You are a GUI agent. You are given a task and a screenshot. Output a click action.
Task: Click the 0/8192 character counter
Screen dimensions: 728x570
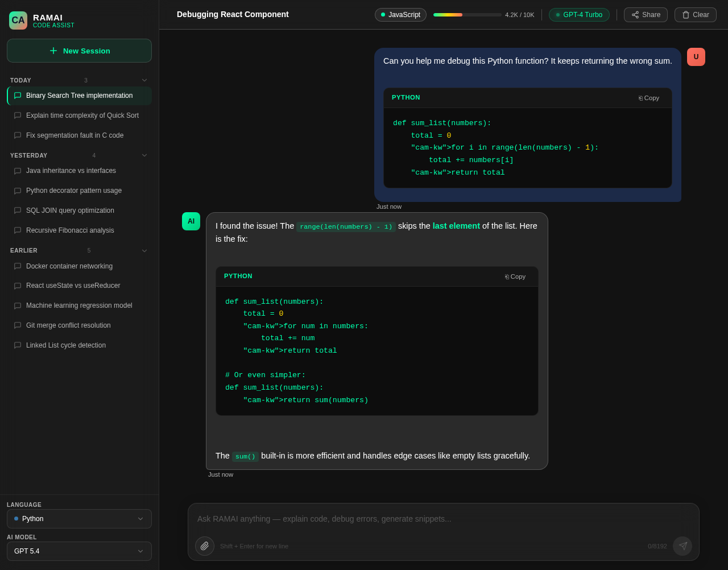(x=657, y=546)
